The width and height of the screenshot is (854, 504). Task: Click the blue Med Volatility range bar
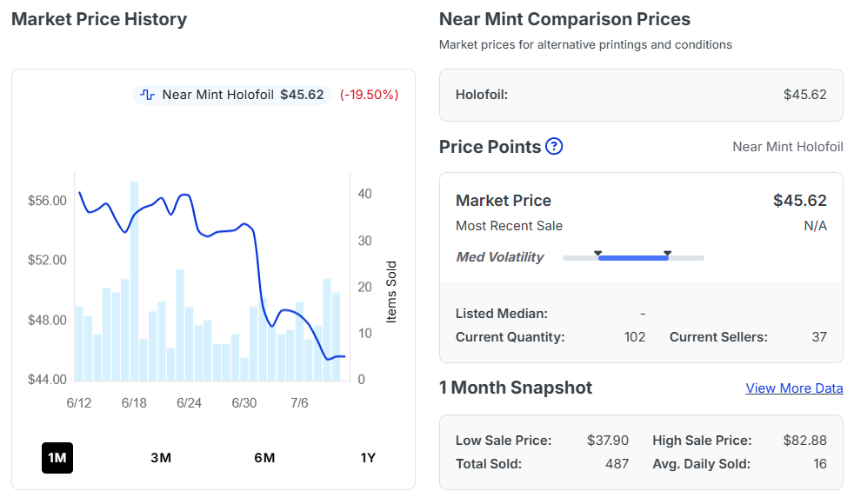tap(633, 258)
